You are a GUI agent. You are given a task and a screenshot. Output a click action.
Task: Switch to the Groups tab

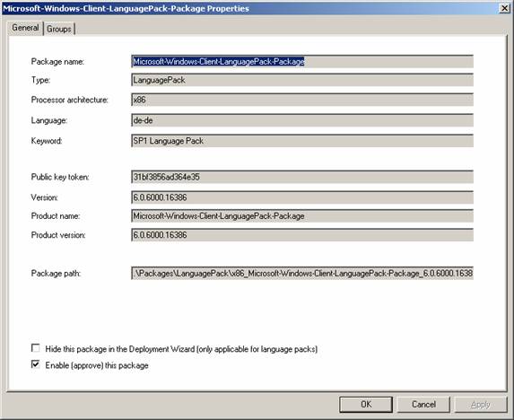pos(59,29)
